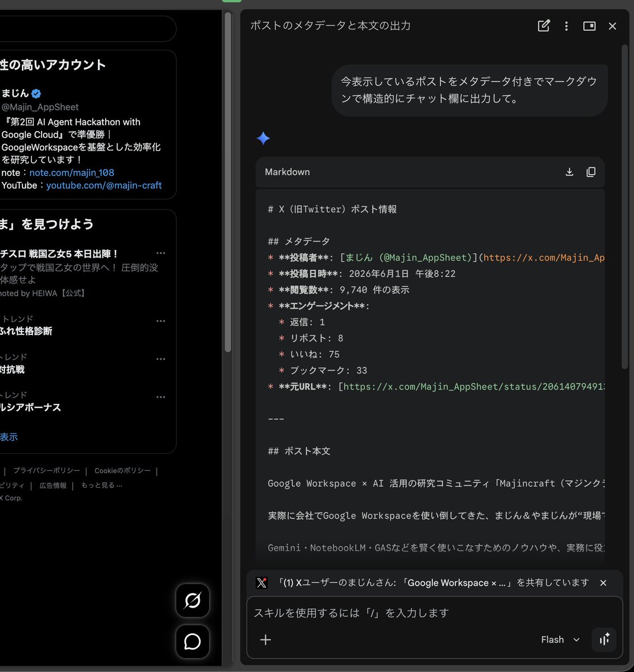Open Cookieのポリシー footer link
This screenshot has height=672, width=634.
[123, 471]
